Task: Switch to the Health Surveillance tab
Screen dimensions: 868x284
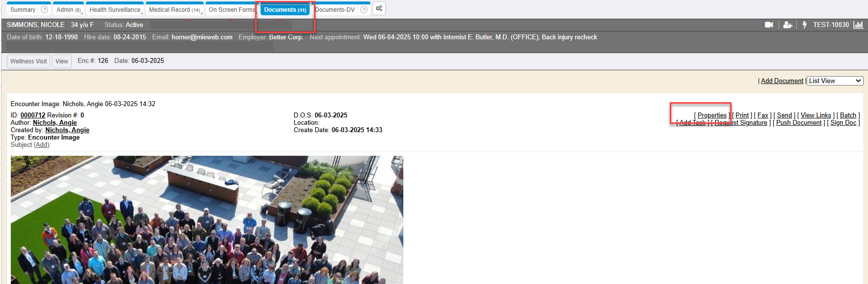Action: pyautogui.click(x=115, y=10)
